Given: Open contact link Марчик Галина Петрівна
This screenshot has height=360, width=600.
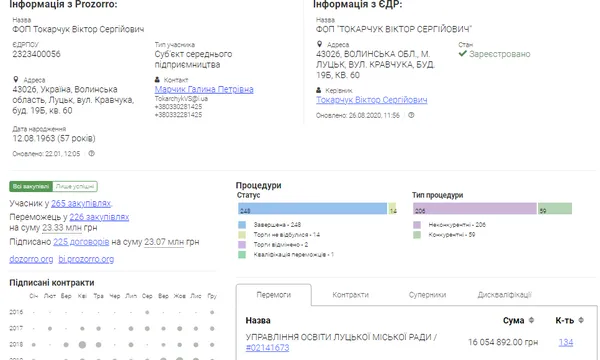Looking at the screenshot, I should (204, 89).
